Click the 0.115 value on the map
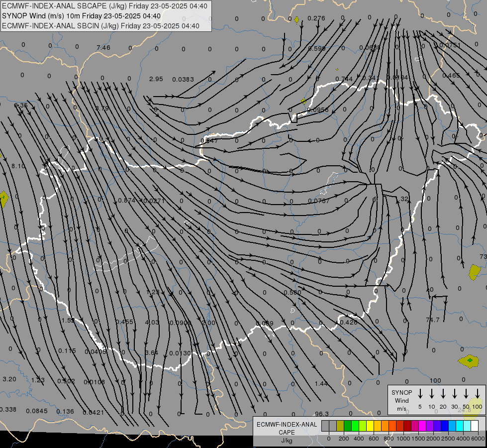This screenshot has height=448, width=487. (x=67, y=351)
